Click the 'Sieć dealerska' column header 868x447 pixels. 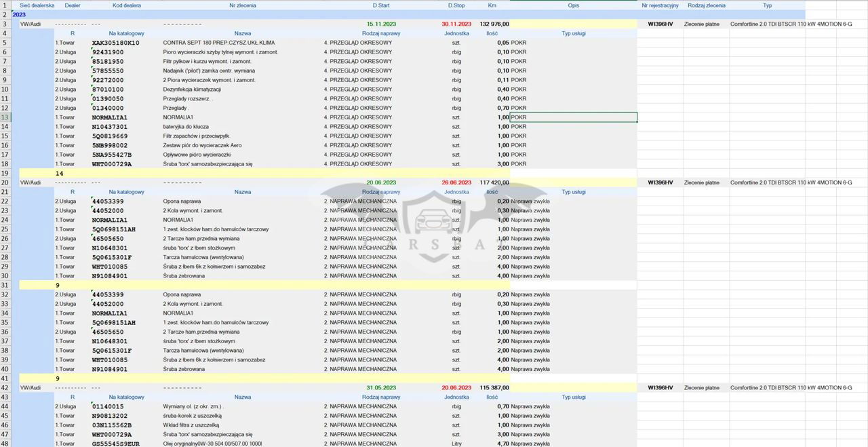[37, 5]
